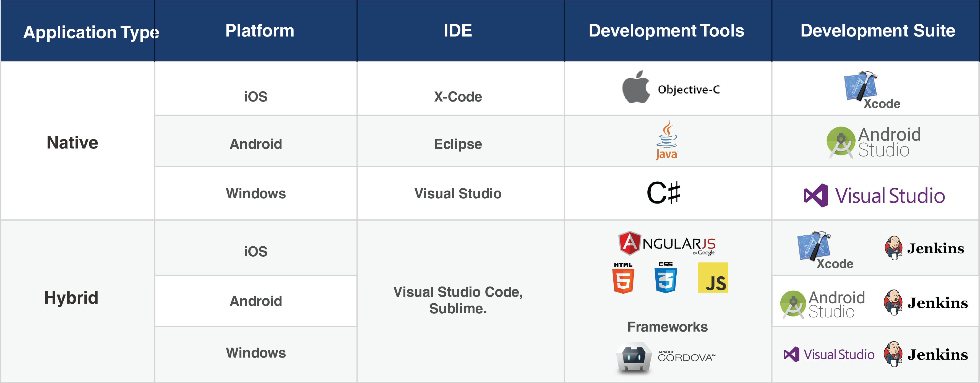
Task: Click the Xcode hammer icon in the Native iOS row
Action: (x=861, y=85)
